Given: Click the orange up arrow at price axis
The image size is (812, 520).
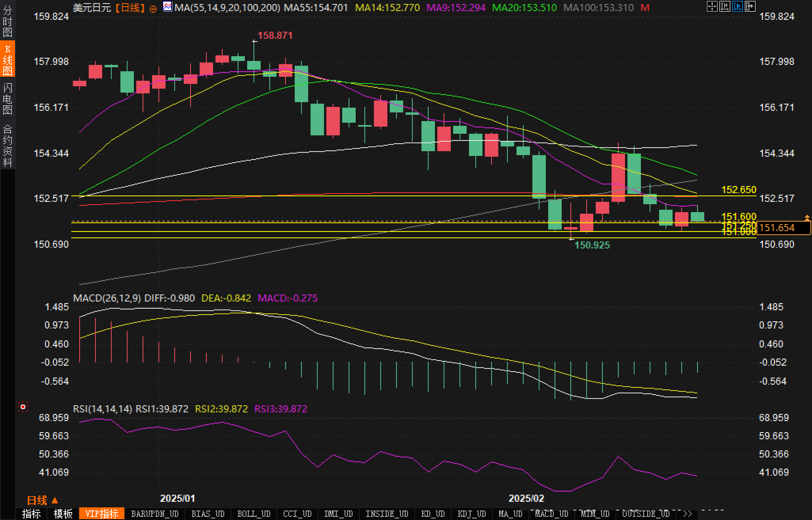Looking at the screenshot, I should pyautogui.click(x=807, y=217).
